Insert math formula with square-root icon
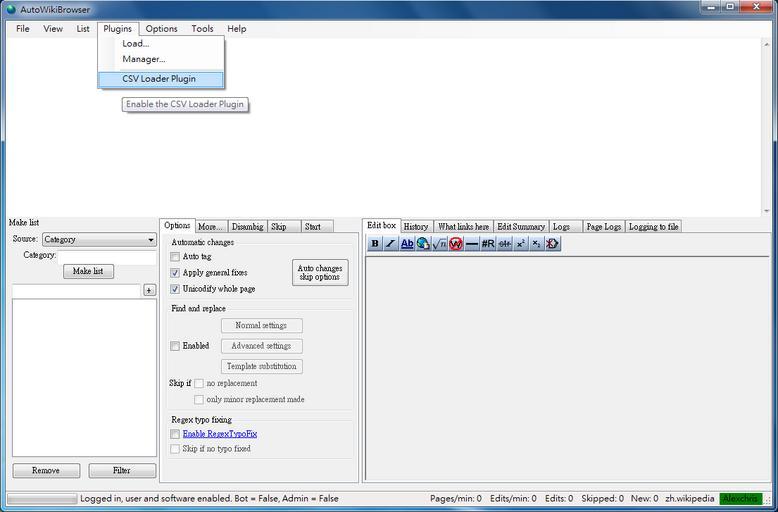Image resolution: width=778 pixels, height=512 pixels. (439, 244)
